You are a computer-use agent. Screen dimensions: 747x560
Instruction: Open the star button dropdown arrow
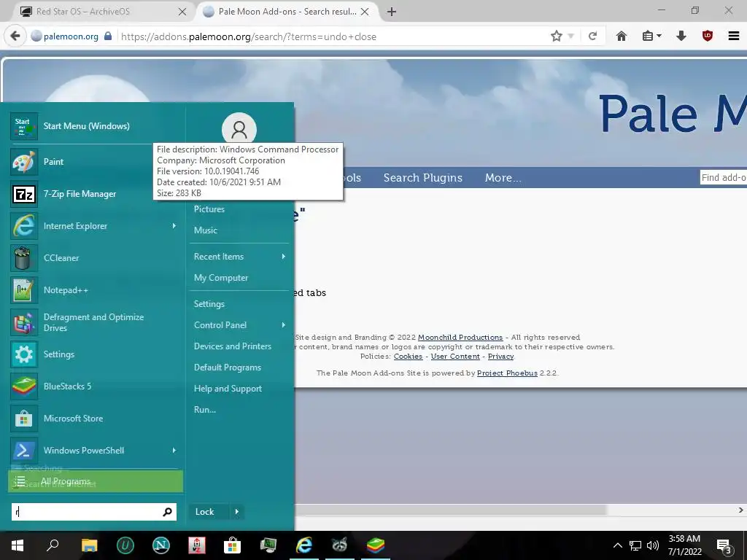coord(570,36)
